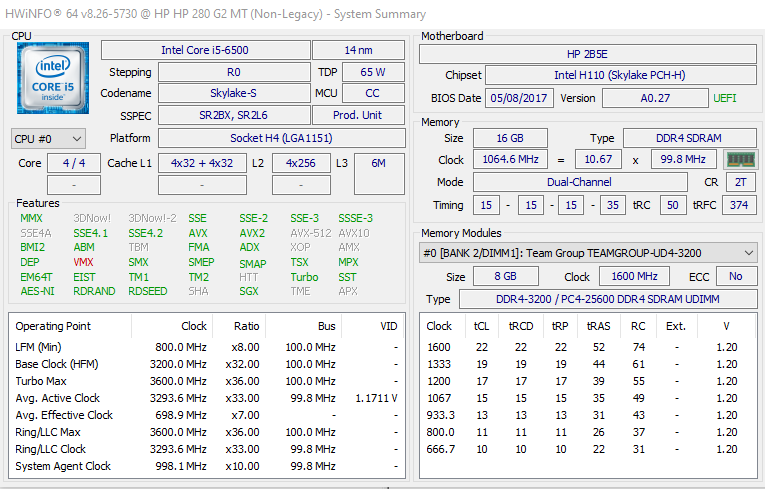Click the Prod. Unit field
Viewport: 765px width, 489px height.
click(358, 115)
